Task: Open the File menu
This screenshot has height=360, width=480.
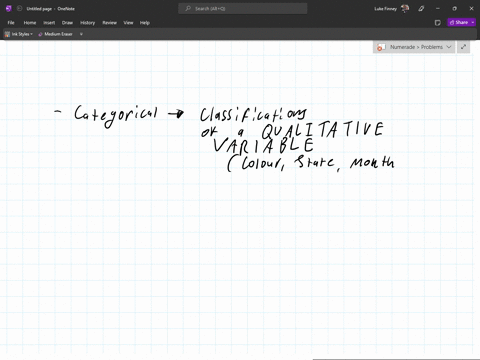Action: click(x=11, y=23)
